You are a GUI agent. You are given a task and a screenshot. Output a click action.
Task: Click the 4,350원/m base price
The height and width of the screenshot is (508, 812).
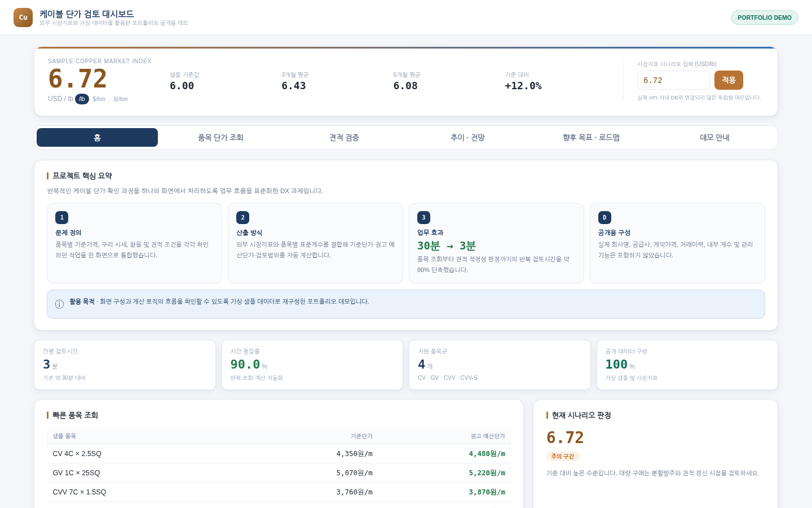click(x=355, y=454)
